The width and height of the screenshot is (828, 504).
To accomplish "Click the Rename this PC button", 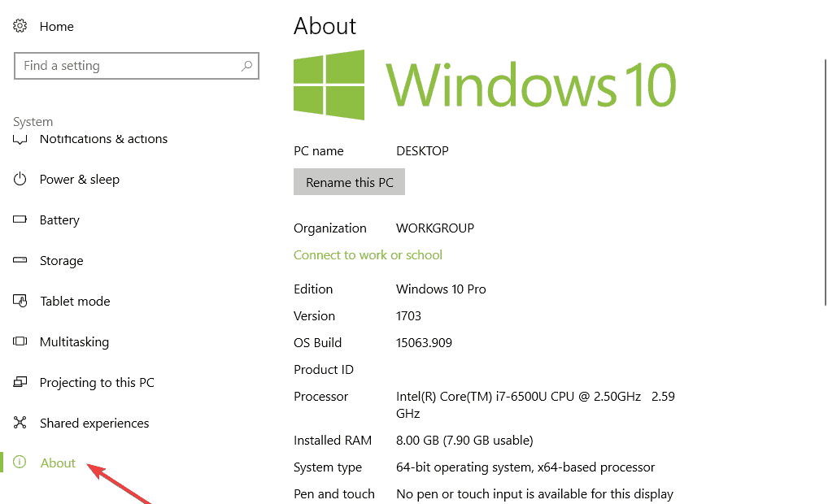I will click(349, 181).
